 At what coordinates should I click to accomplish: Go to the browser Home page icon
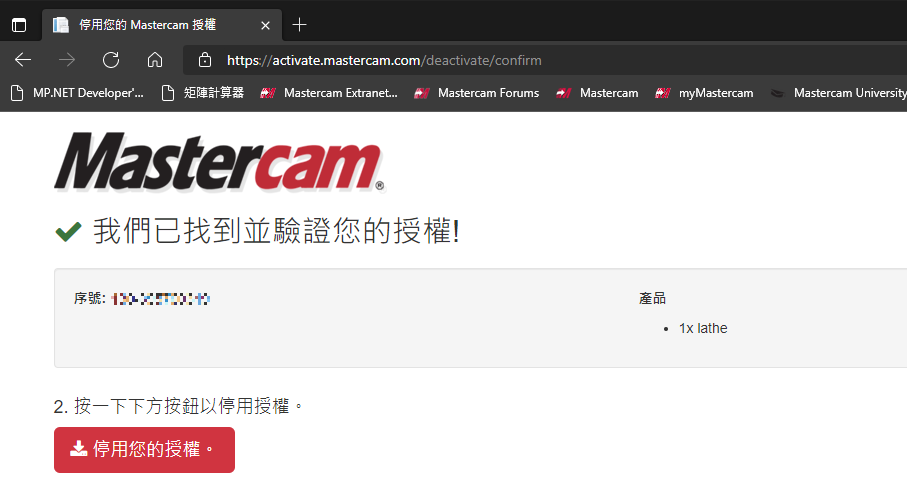pos(155,60)
